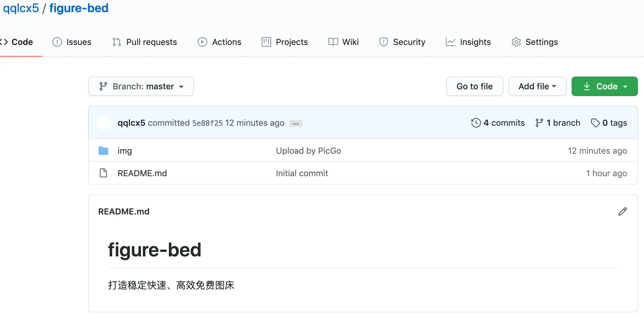This screenshot has height=319, width=644.
Task: Open the qqlcx5 owner profile link
Action: click(21, 8)
